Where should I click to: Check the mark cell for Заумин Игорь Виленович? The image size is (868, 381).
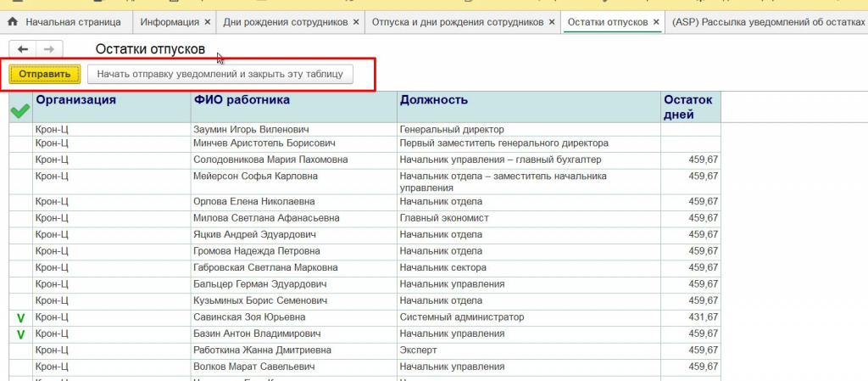click(x=21, y=130)
